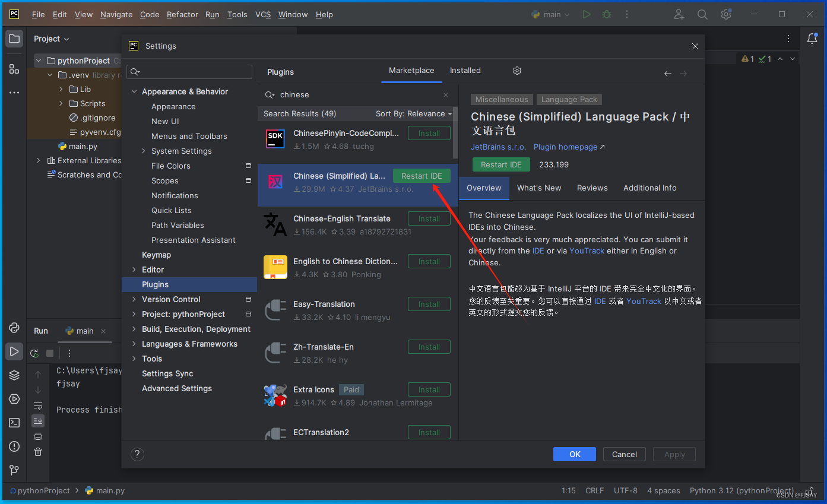
Task: Clear all Run console output trash icon
Action: 38,452
